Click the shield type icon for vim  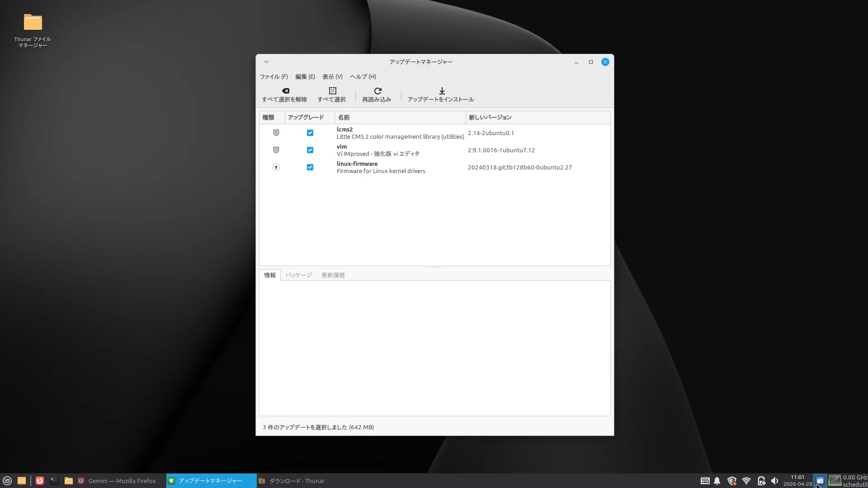(x=276, y=150)
